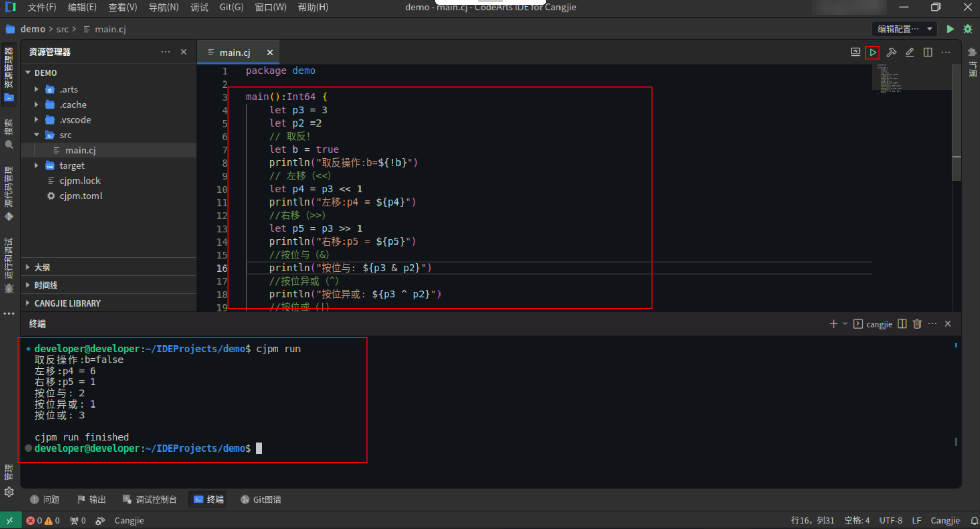This screenshot has height=529, width=980.
Task: Switch to the 问题 panel tab
Action: pos(45,499)
